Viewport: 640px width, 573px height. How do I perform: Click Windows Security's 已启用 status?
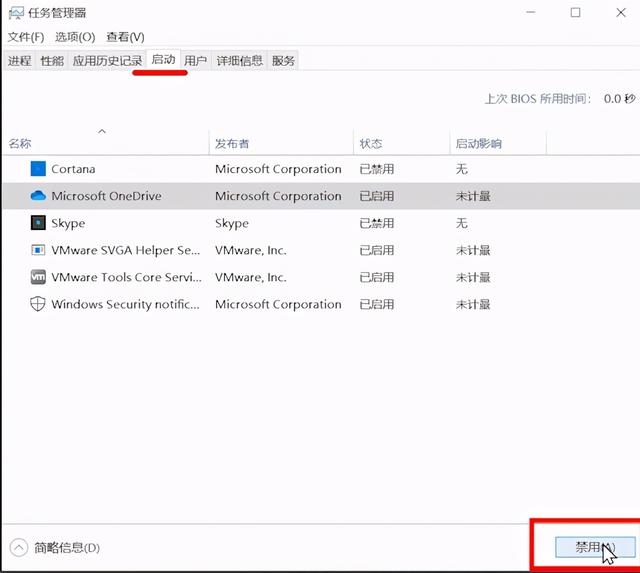[x=376, y=304]
